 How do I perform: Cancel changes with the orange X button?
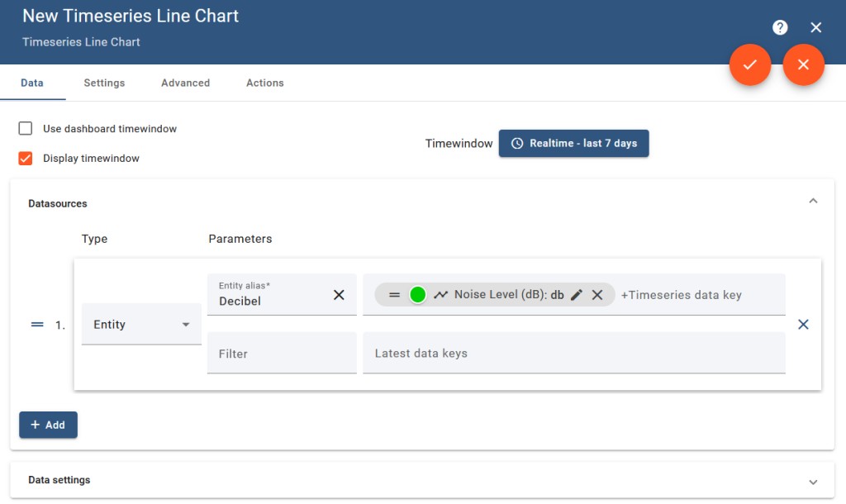pos(804,64)
